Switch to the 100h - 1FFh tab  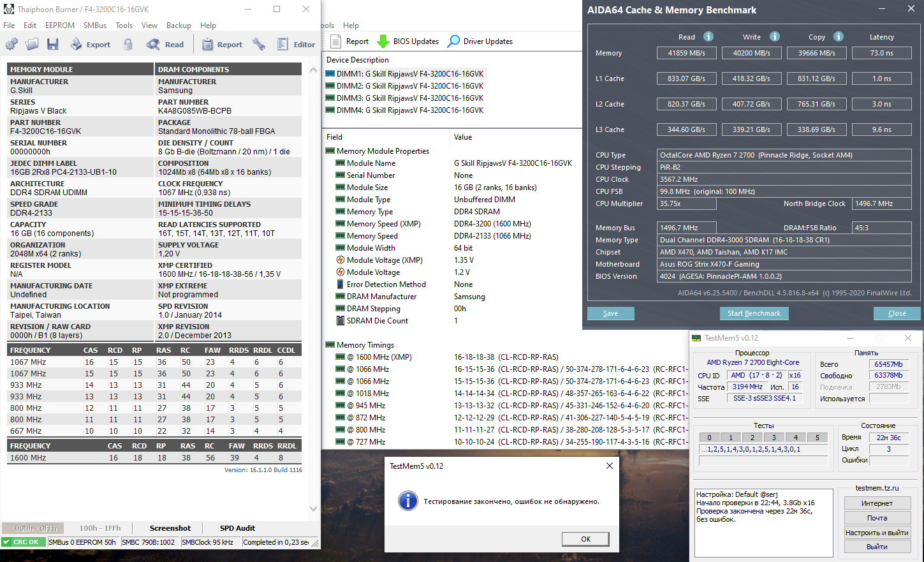pyautogui.click(x=100, y=528)
